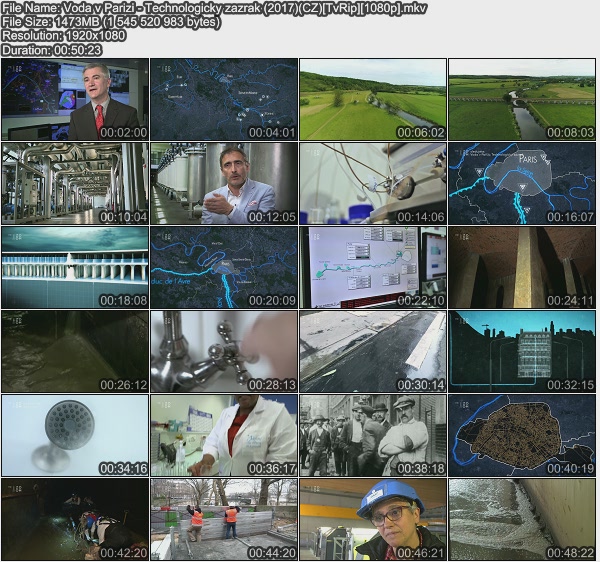Viewport: 600px width, 562px height.
Task: Select the thumbnail of gesturing man at 00:12:05
Action: click(224, 183)
